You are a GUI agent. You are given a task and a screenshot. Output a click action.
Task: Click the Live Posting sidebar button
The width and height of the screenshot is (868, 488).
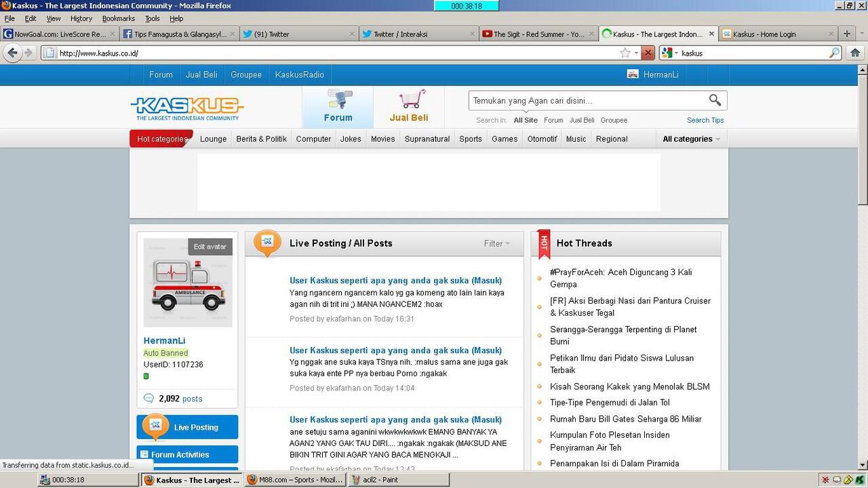click(187, 427)
